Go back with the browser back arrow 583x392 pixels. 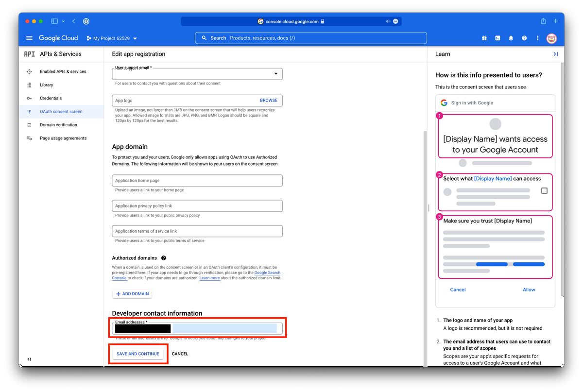tap(74, 21)
